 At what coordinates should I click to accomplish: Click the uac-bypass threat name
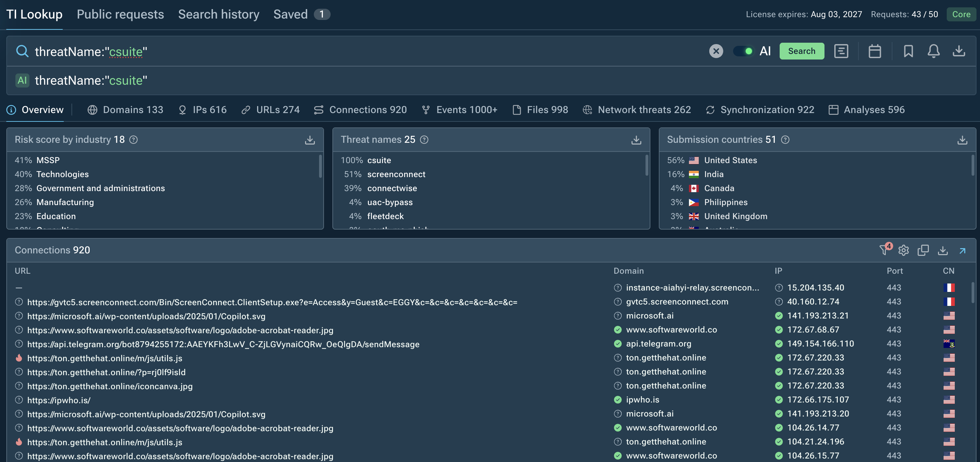(389, 202)
